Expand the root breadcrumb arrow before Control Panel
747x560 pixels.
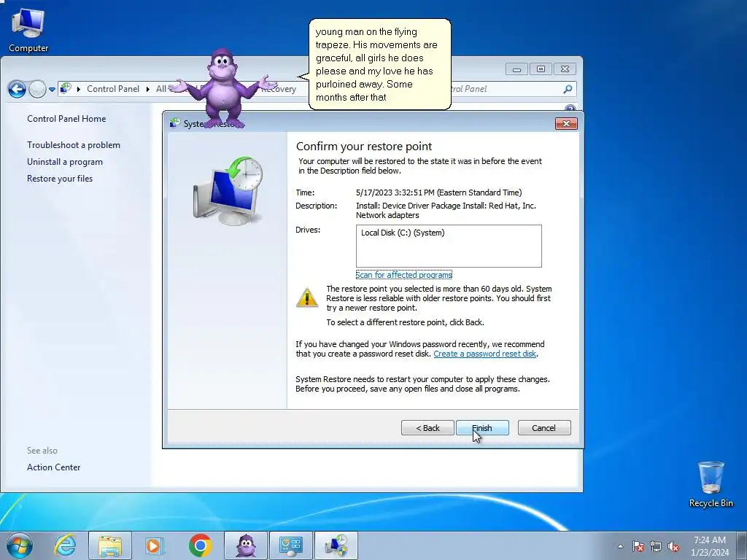click(x=79, y=89)
